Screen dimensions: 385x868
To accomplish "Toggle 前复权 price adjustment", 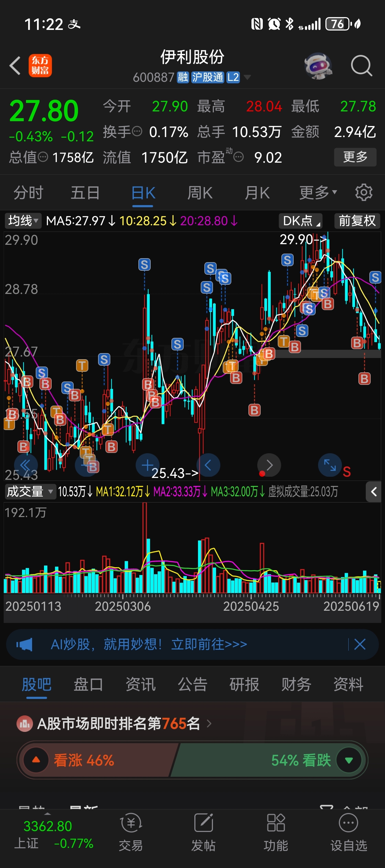I will point(357,221).
